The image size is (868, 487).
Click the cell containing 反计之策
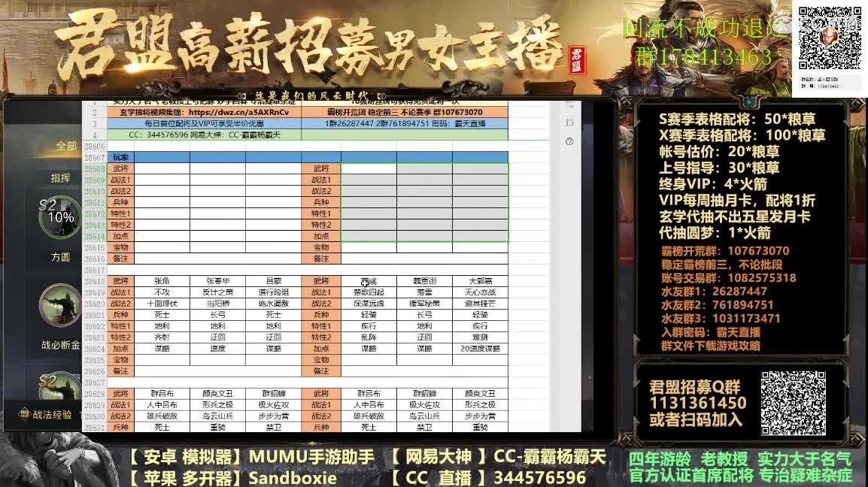click(217, 292)
